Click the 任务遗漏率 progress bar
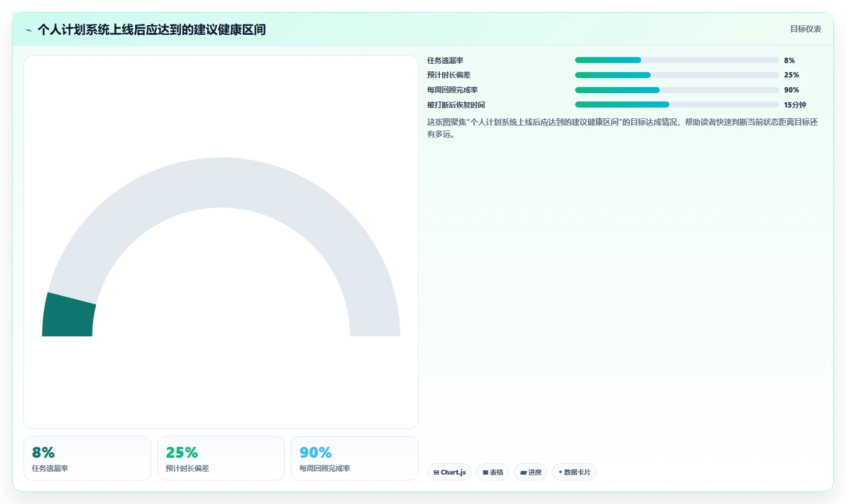Screen dimensions: 846x504 (x=677, y=60)
